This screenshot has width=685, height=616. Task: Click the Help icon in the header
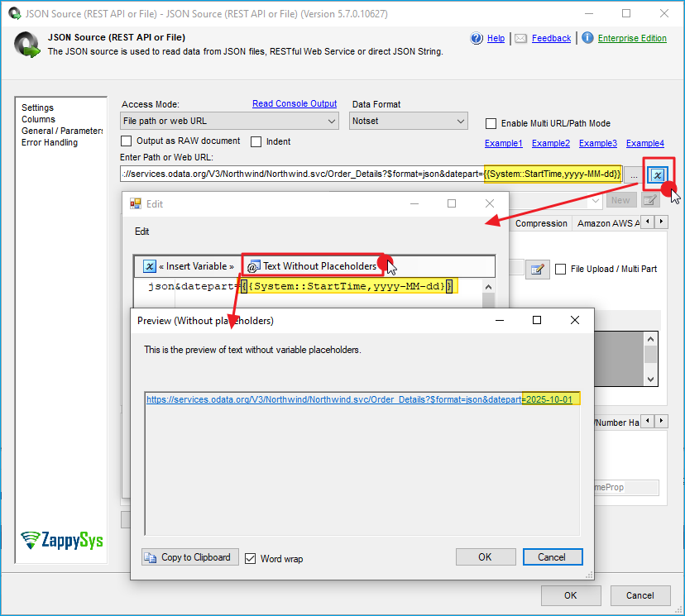pos(477,38)
